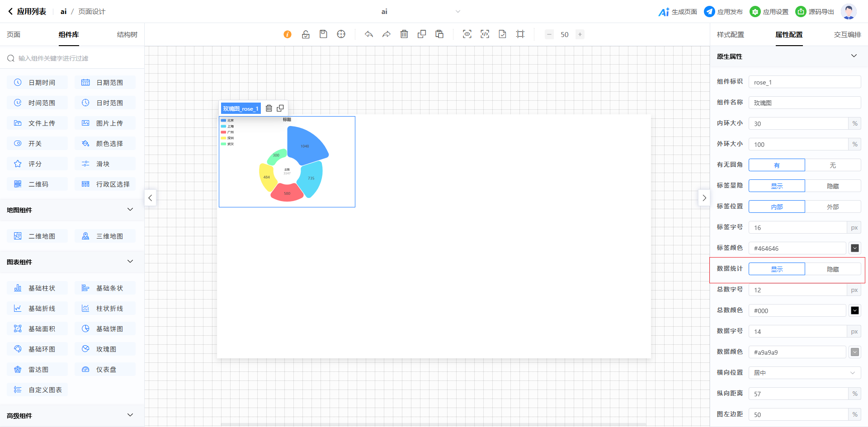Set 标签位置 to 外部

tap(832, 207)
